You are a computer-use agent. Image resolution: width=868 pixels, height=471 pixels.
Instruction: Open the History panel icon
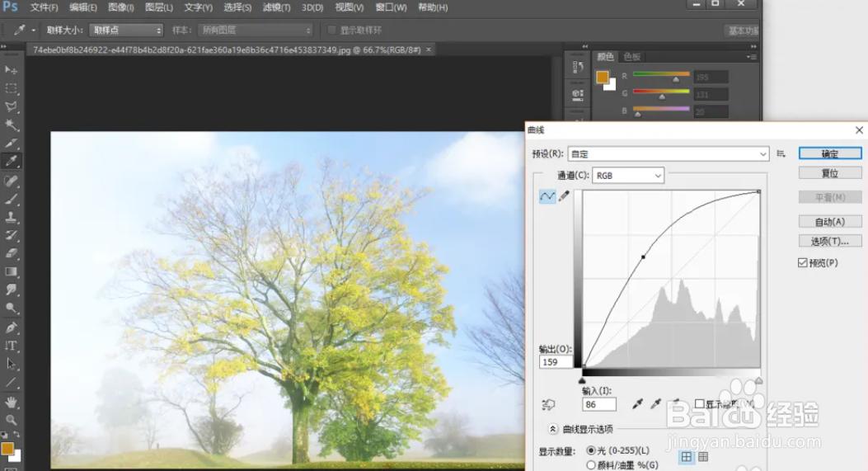(x=578, y=67)
